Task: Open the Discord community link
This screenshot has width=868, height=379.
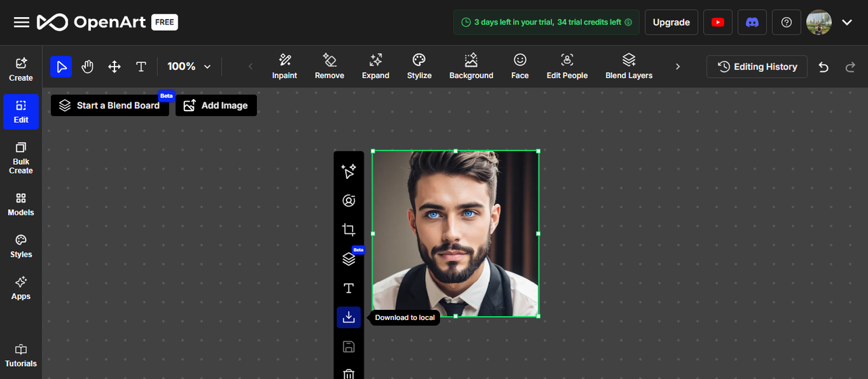Action: pos(752,22)
